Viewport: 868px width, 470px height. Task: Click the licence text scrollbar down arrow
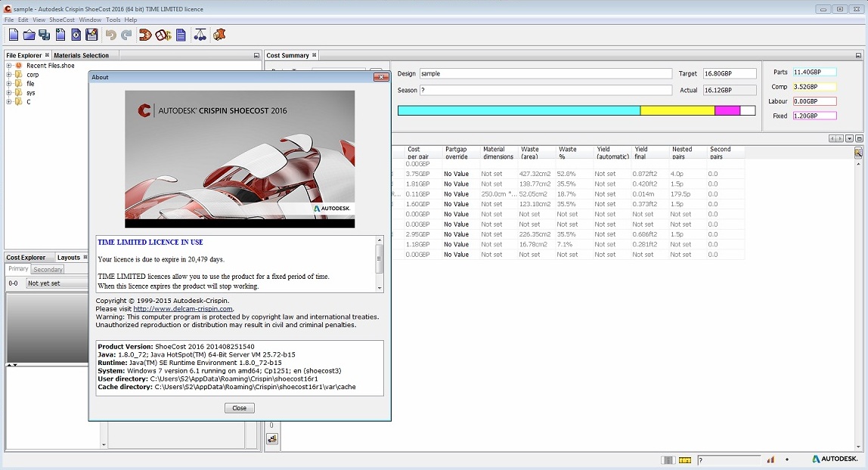click(380, 288)
